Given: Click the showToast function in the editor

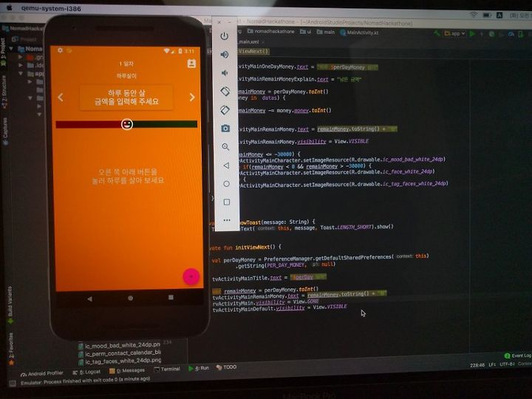Looking at the screenshot, I should (x=250, y=222).
